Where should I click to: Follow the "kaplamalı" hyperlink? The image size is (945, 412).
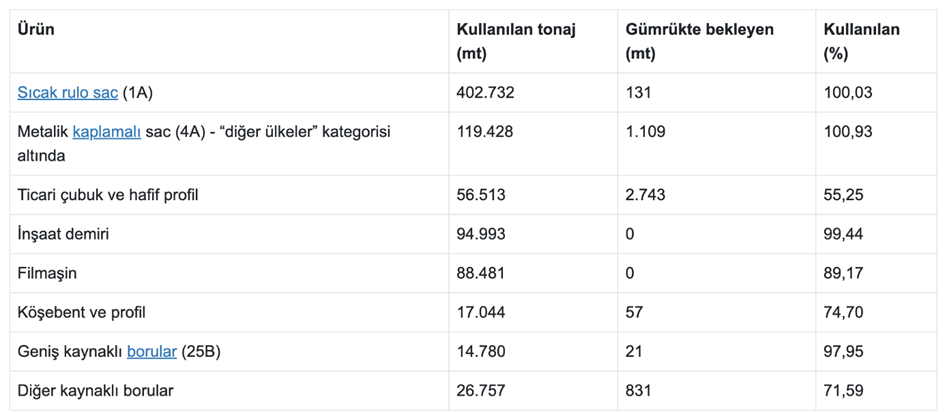[x=107, y=131]
